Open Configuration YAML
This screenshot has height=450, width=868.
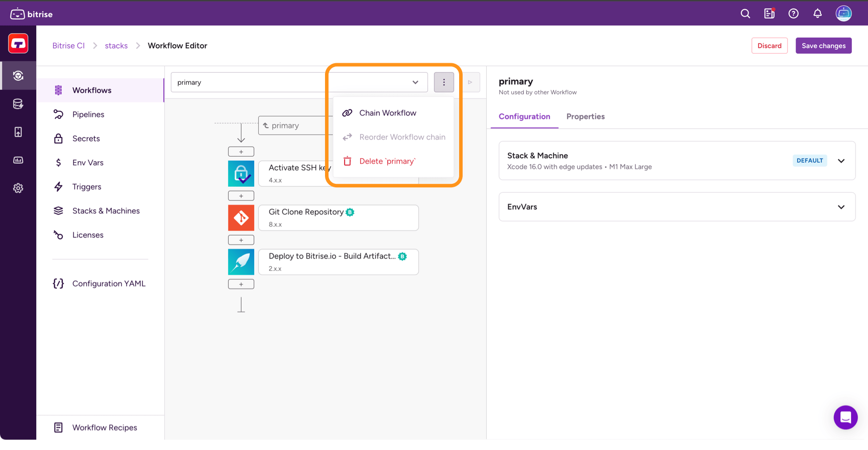[x=100, y=284]
